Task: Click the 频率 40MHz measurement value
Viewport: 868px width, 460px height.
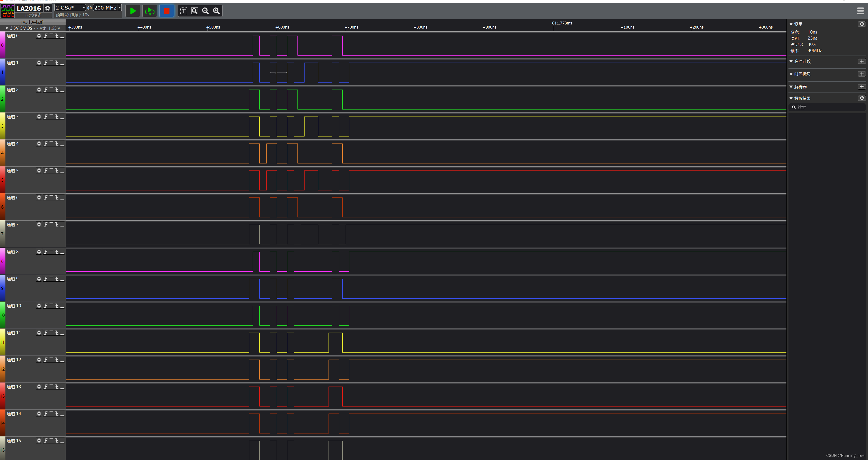Action: click(x=815, y=51)
